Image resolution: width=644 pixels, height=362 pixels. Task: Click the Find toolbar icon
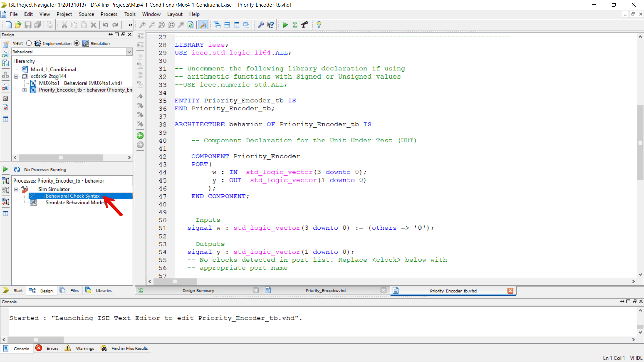pos(181,24)
